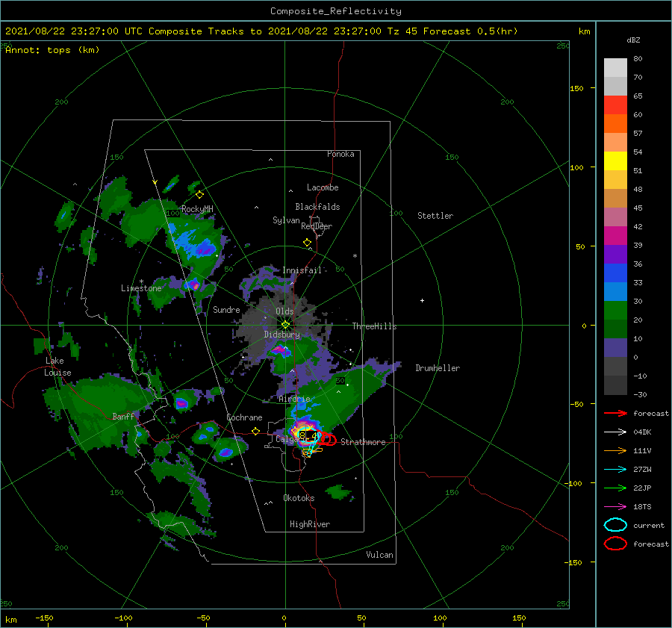The image size is (672, 628).
Task: Click the red forecast ellipse legend symbol
Action: coord(615,544)
